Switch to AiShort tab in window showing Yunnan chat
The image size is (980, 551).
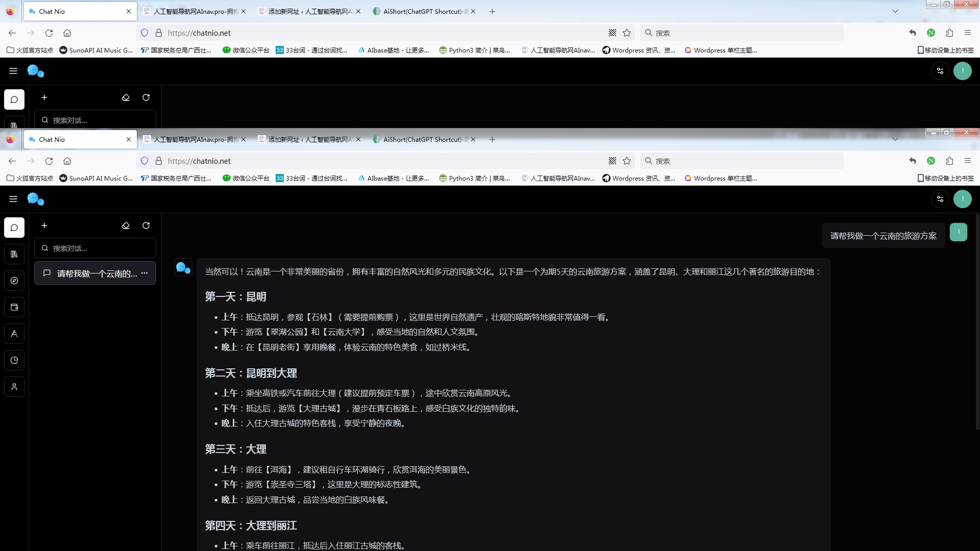pos(424,139)
